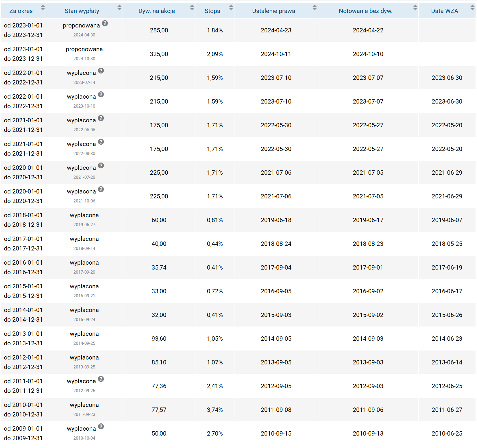
Task: Open help icon for wypłacona 2022-06-06
Action: 101,118
